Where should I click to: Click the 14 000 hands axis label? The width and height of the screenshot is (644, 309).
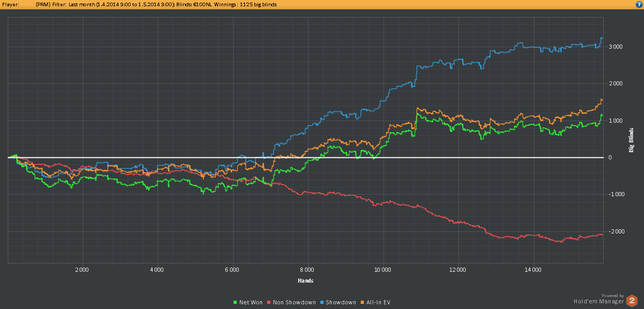pyautogui.click(x=533, y=270)
